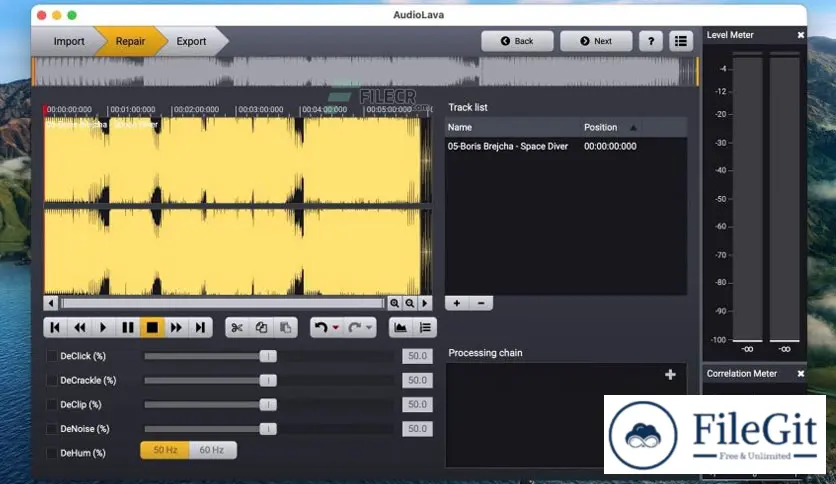Image resolution: width=836 pixels, height=484 pixels.
Task: Paste with the clipboard icon
Action: click(285, 327)
